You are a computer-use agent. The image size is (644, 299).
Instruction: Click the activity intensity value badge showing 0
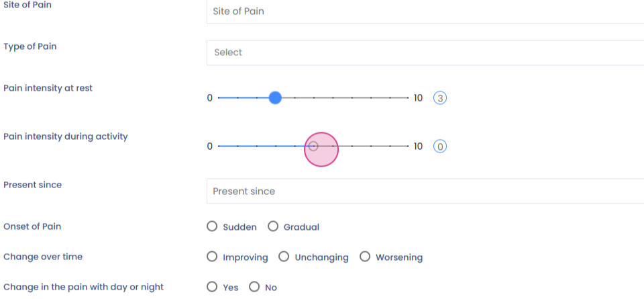[440, 146]
